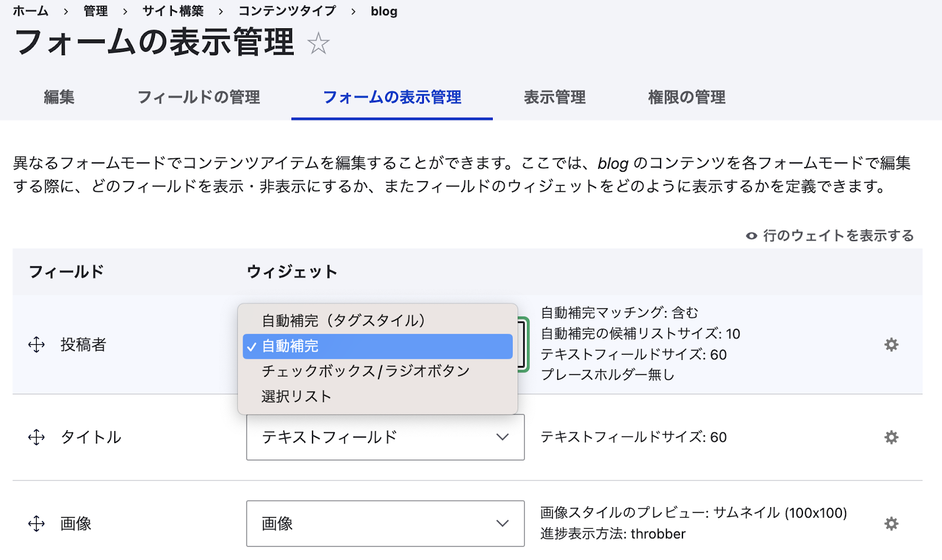The width and height of the screenshot is (942, 560).
Task: Click the drag handle beside 画像
Action: click(x=36, y=523)
